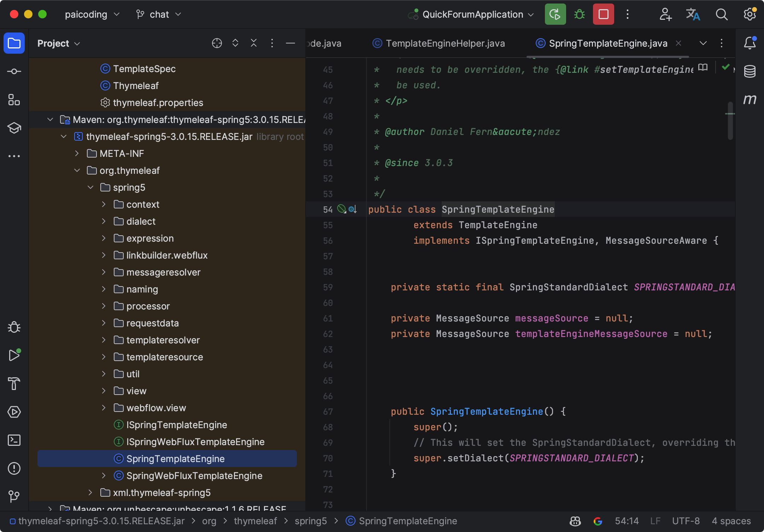Click the 54:14 caret position
The image size is (764, 532).
(627, 521)
